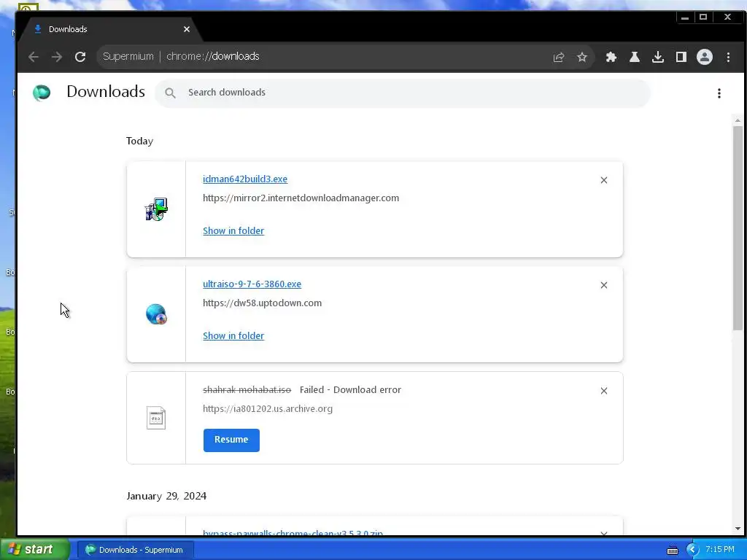Open the Extensions puzzle icon
Viewport: 747px width, 560px height.
tap(611, 57)
